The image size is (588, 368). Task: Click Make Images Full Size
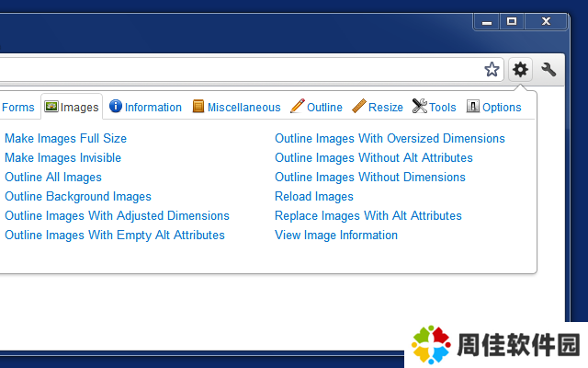(65, 139)
